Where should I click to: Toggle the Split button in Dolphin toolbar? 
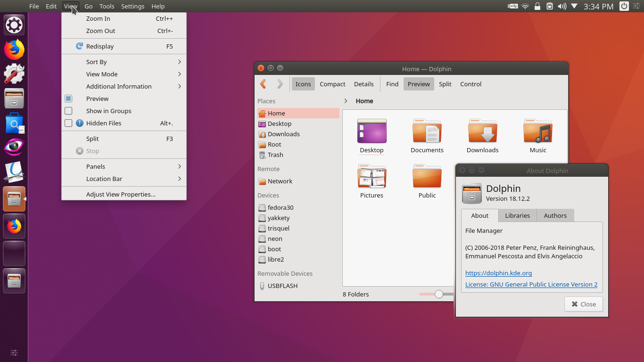(445, 84)
